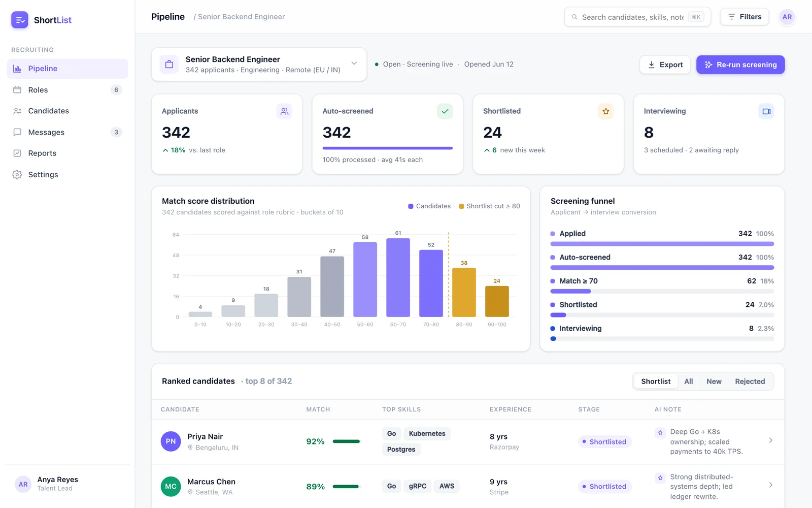Switch to the New tab
Viewport: 812px width, 508px height.
pyautogui.click(x=714, y=382)
